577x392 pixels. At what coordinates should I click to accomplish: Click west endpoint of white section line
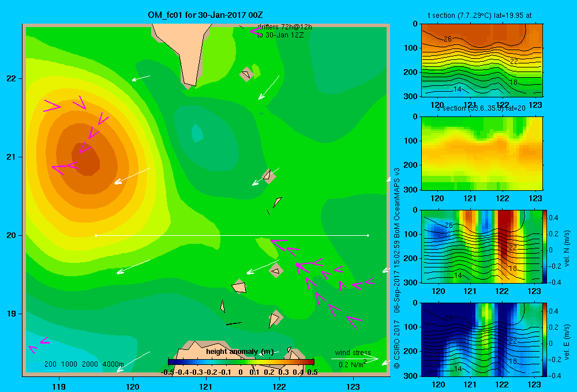(96, 235)
